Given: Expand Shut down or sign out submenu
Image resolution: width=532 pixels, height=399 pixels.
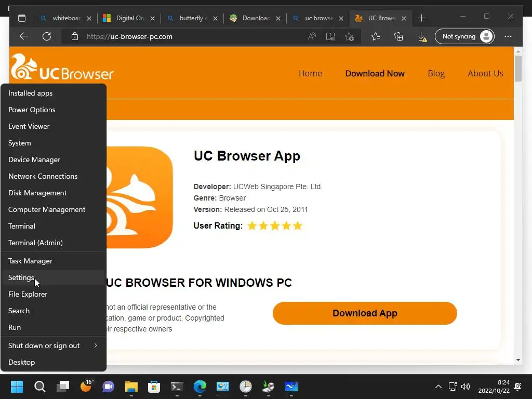Looking at the screenshot, I should 54,345.
